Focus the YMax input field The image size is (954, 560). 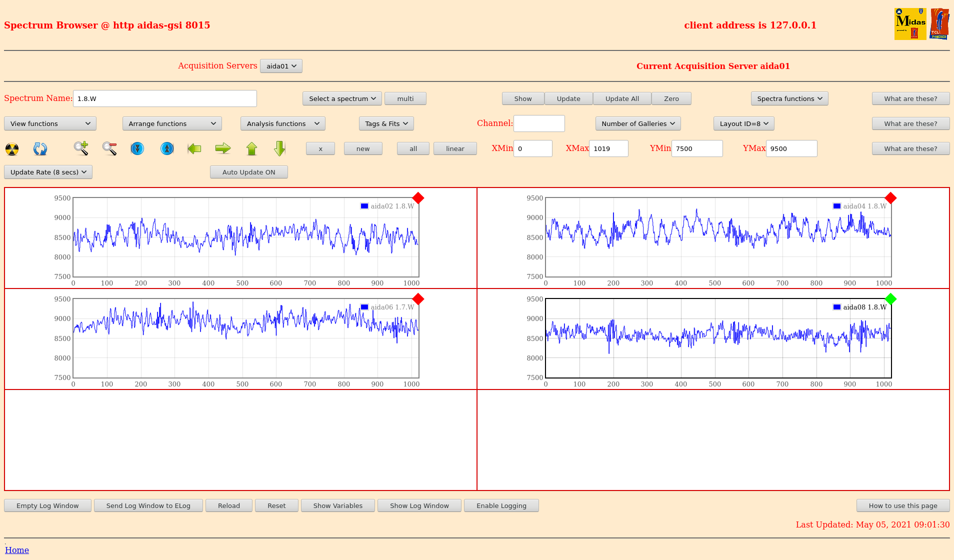[x=791, y=148]
